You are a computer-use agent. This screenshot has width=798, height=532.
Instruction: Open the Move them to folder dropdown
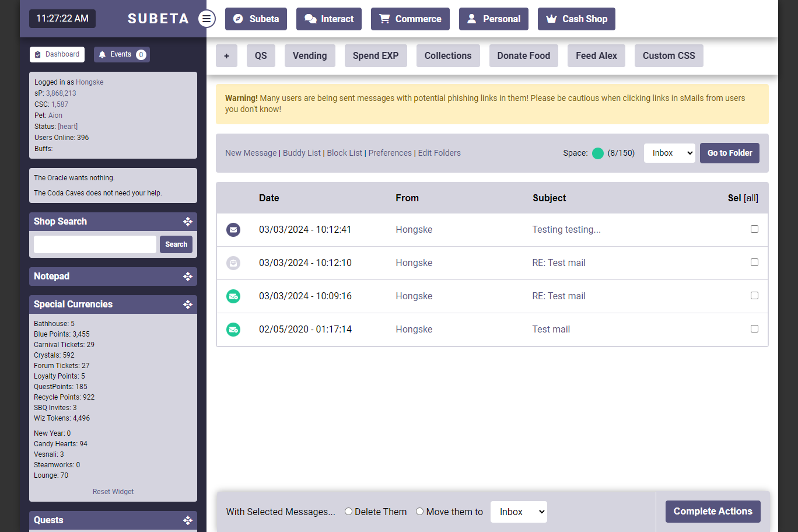(x=519, y=512)
